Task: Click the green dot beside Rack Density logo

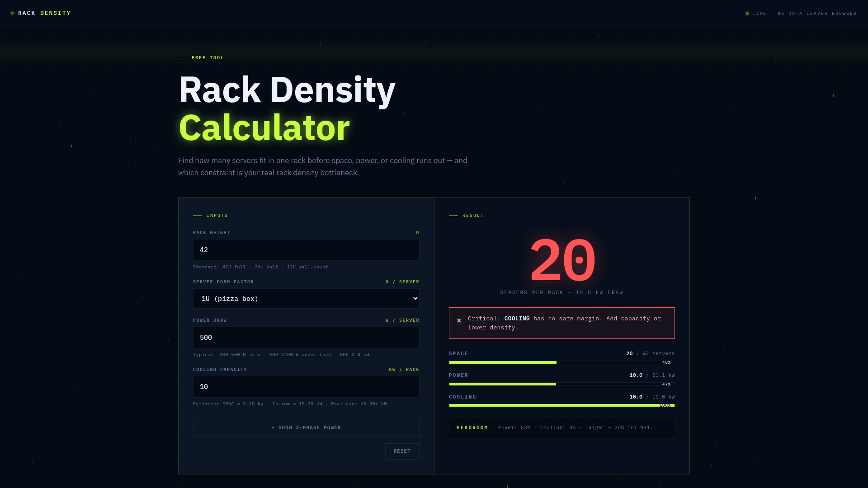Action: tap(12, 13)
